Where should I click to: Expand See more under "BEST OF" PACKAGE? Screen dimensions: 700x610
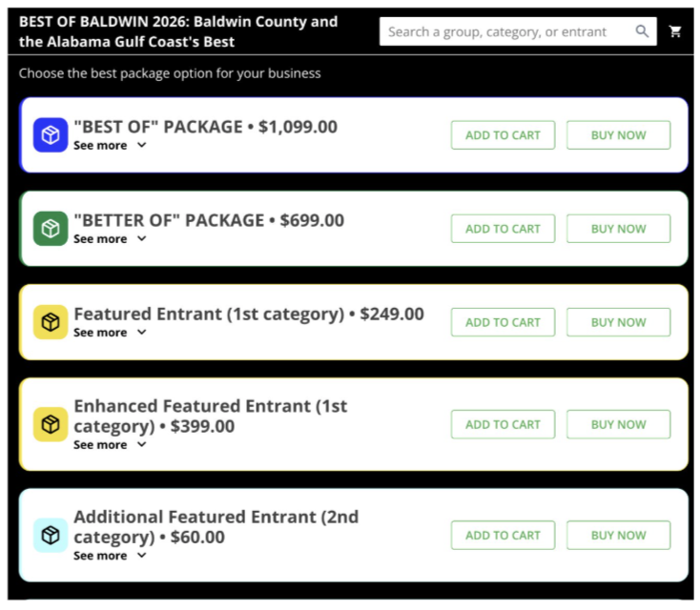(110, 146)
